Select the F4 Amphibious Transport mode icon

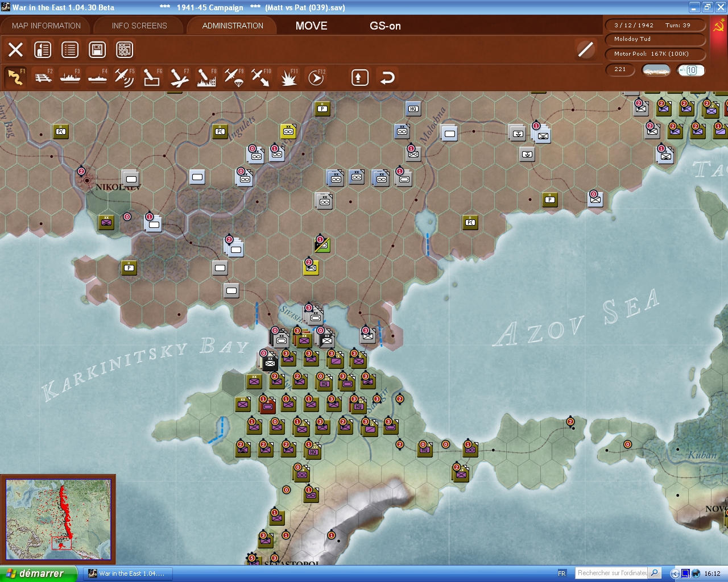98,77
